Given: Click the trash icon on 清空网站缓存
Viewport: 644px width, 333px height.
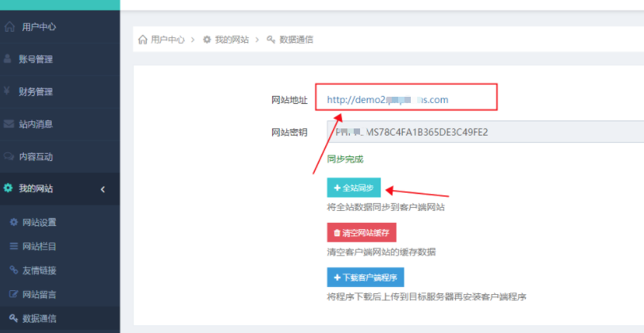Looking at the screenshot, I should click(x=337, y=233).
